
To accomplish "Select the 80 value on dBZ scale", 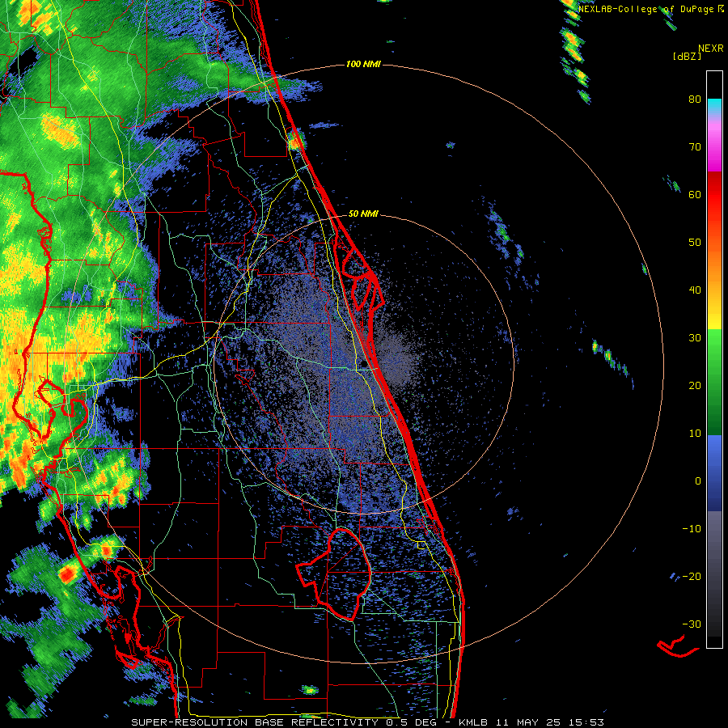I will click(x=695, y=99).
